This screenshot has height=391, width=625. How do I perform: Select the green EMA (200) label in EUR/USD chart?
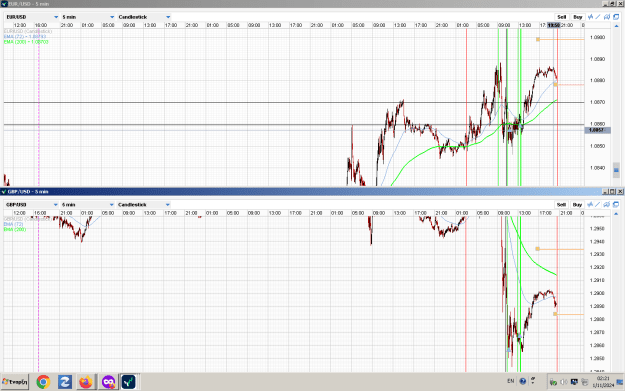click(26, 42)
